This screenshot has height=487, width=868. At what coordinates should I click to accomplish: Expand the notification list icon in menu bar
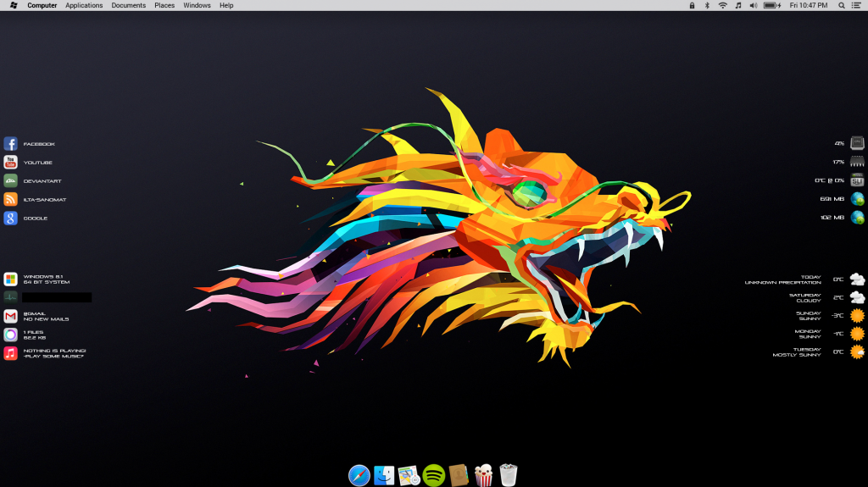(856, 5)
